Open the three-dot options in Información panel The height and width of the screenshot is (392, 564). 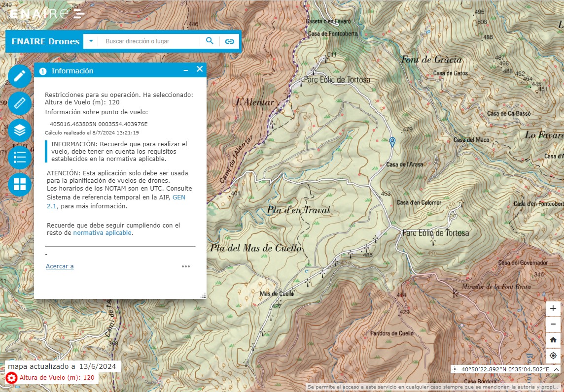186,266
